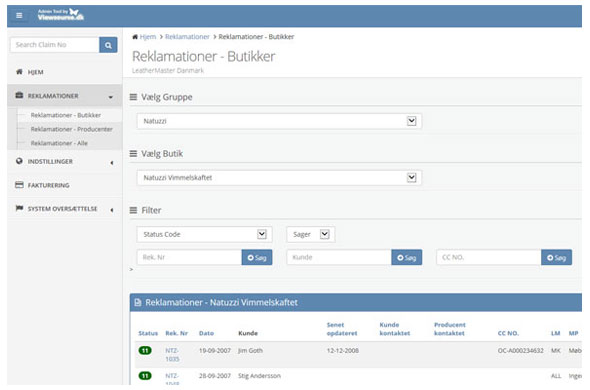Select customer name Jim Goth
Screen dimensions: 590x390
tap(250, 350)
